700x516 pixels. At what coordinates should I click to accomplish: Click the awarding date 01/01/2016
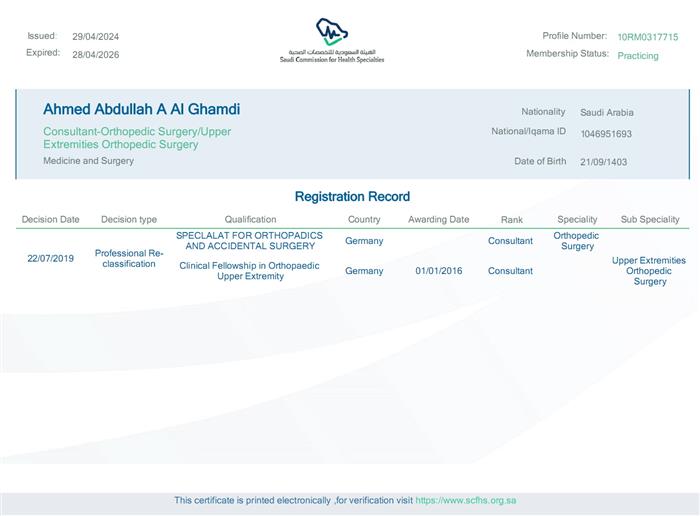click(439, 271)
